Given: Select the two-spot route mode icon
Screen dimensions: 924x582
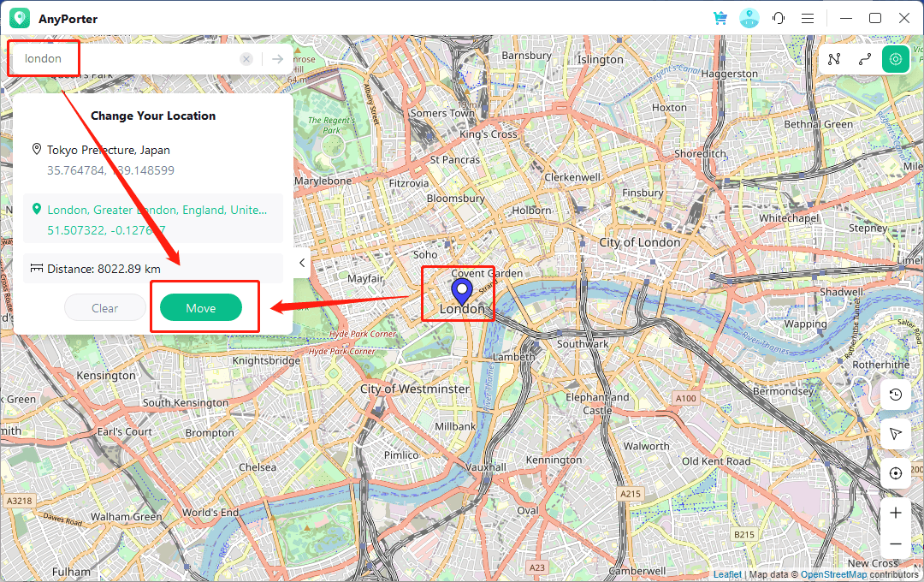Looking at the screenshot, I should pos(864,59).
